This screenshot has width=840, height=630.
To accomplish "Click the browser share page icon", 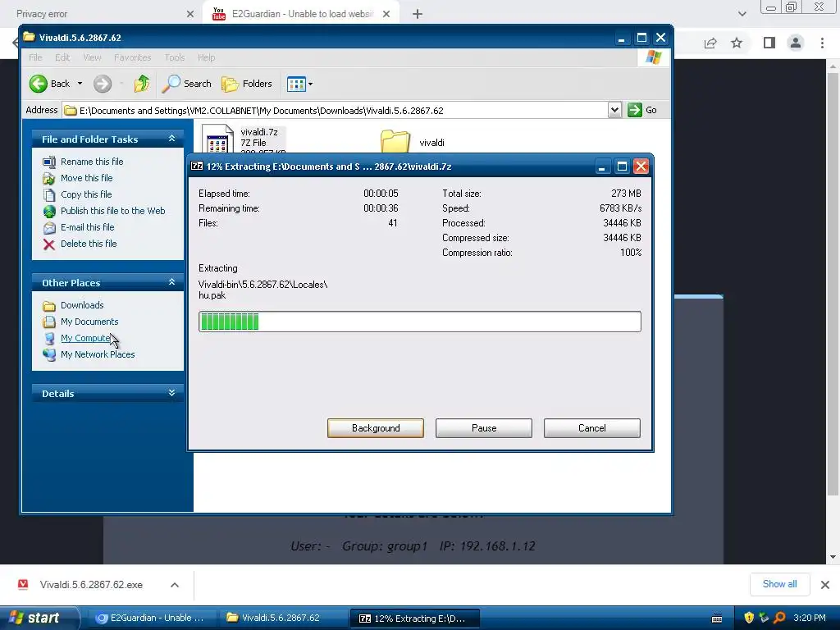I will (710, 43).
